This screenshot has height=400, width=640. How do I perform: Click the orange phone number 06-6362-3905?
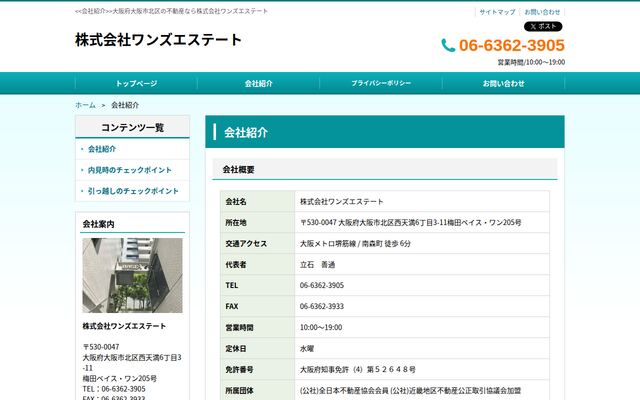(x=512, y=45)
